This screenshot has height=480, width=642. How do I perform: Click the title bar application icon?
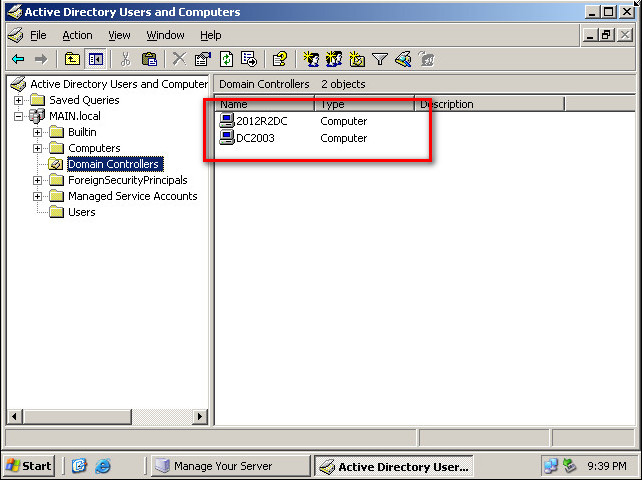click(15, 12)
